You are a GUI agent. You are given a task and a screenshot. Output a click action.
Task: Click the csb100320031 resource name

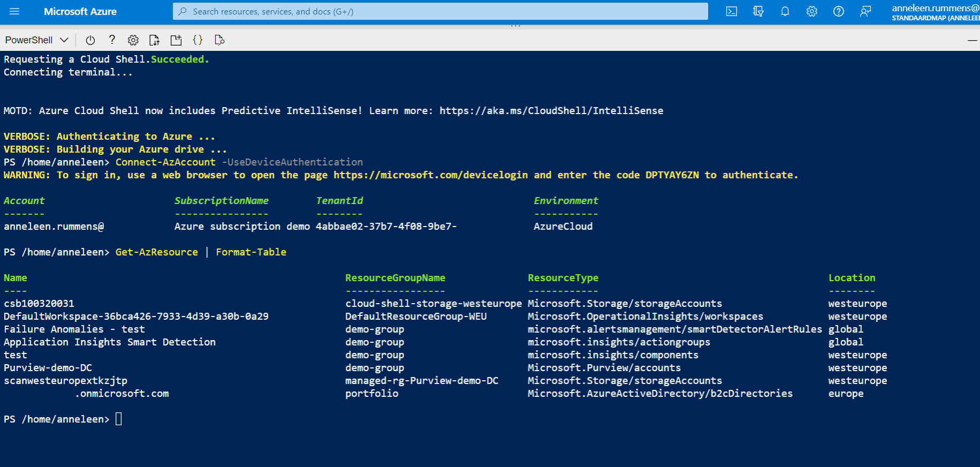tap(39, 304)
